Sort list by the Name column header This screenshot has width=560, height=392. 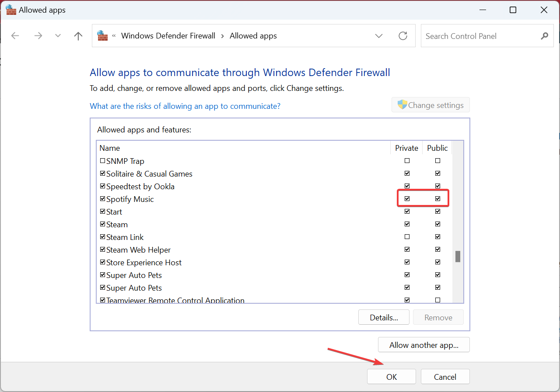(x=109, y=148)
